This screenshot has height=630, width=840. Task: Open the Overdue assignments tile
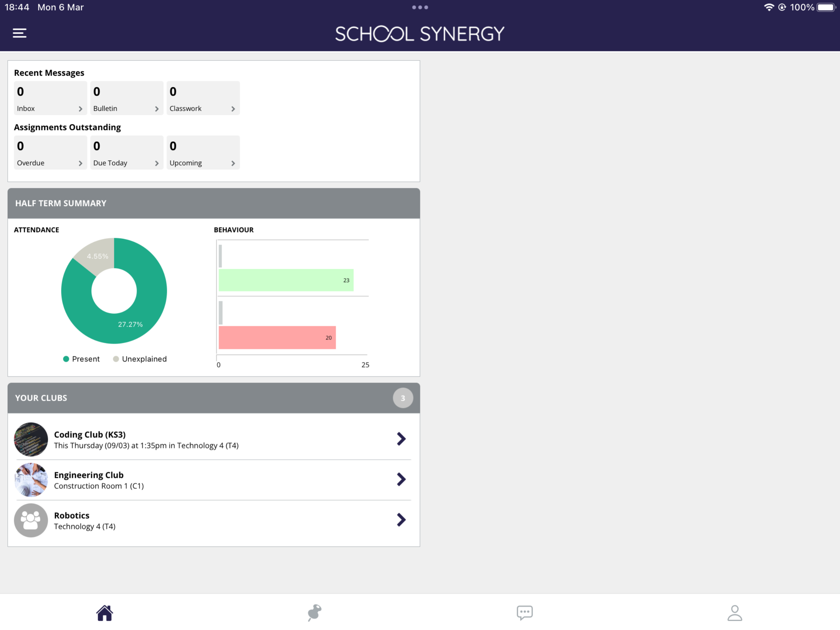[50, 152]
